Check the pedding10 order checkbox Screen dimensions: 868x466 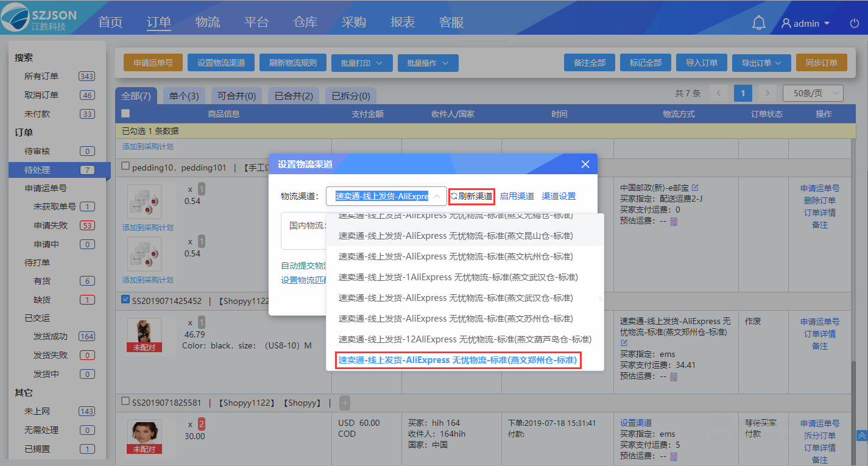click(x=125, y=166)
